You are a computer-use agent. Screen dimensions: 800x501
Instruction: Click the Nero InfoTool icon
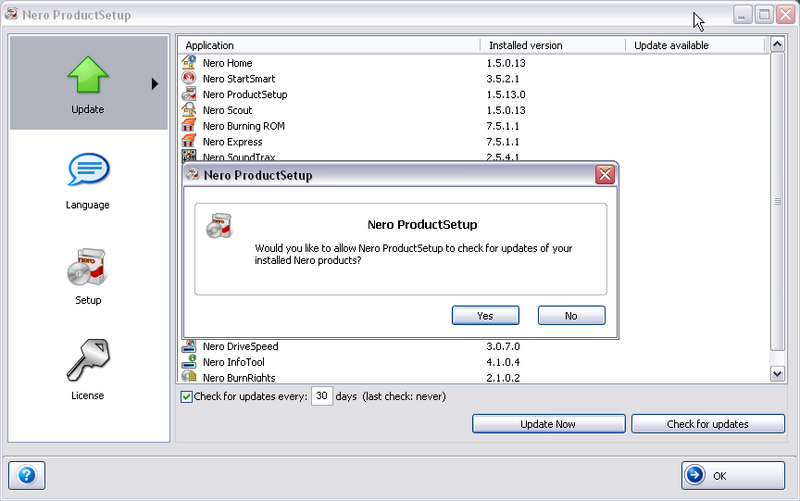[189, 362]
